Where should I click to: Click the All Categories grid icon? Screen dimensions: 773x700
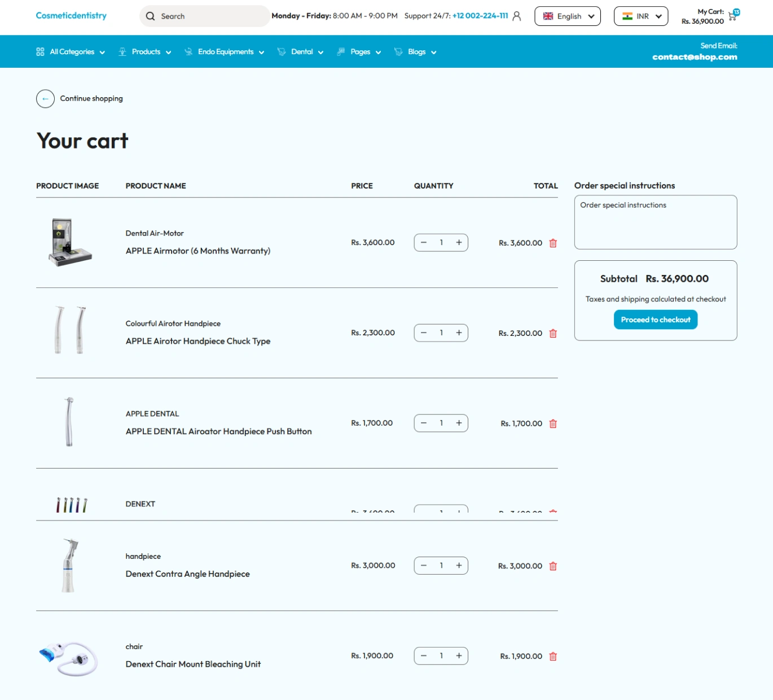point(40,52)
